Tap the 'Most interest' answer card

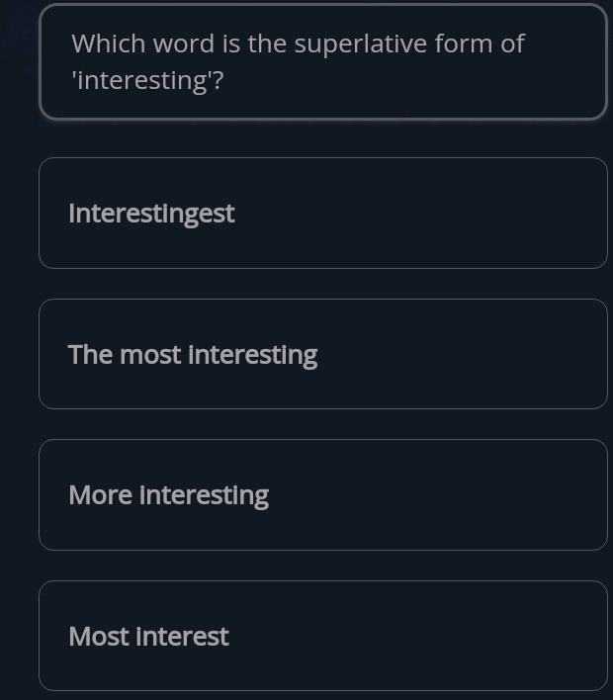pos(322,636)
